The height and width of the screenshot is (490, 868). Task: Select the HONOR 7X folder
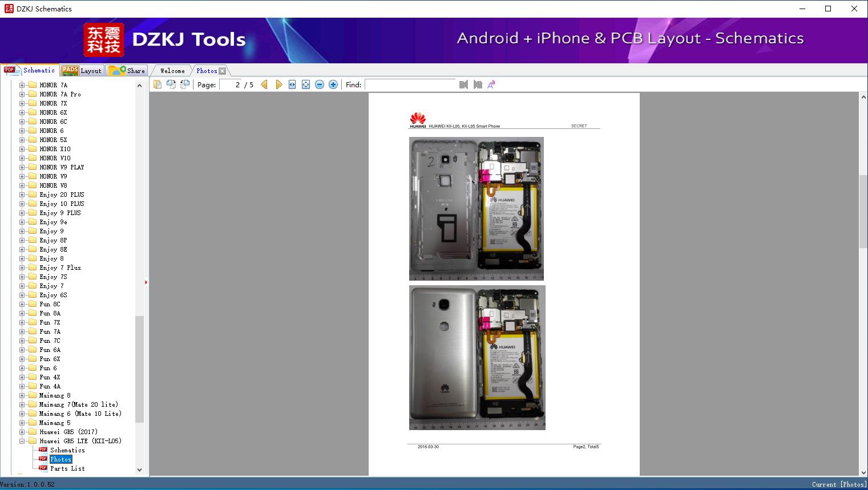tap(53, 103)
